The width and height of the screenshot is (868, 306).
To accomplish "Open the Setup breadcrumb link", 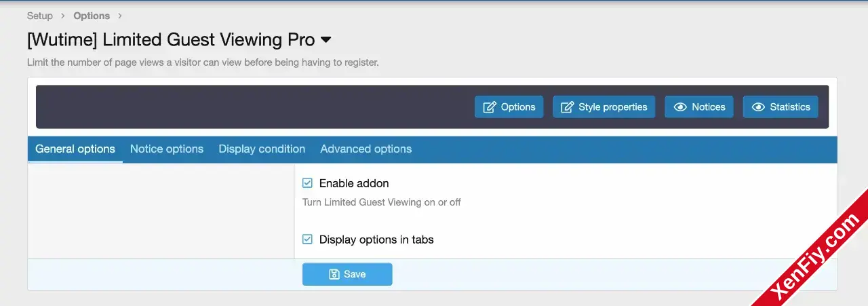I will 40,16.
